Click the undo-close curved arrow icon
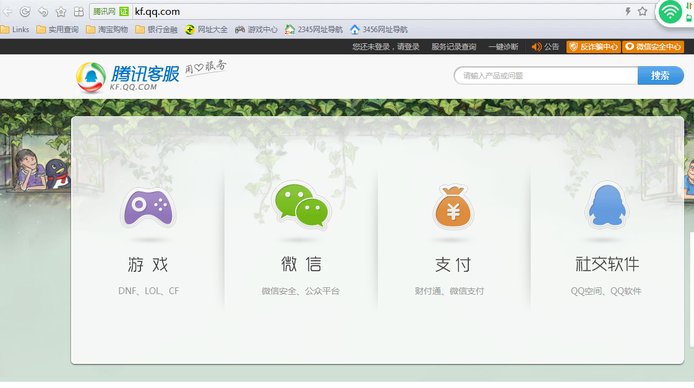 (x=43, y=12)
